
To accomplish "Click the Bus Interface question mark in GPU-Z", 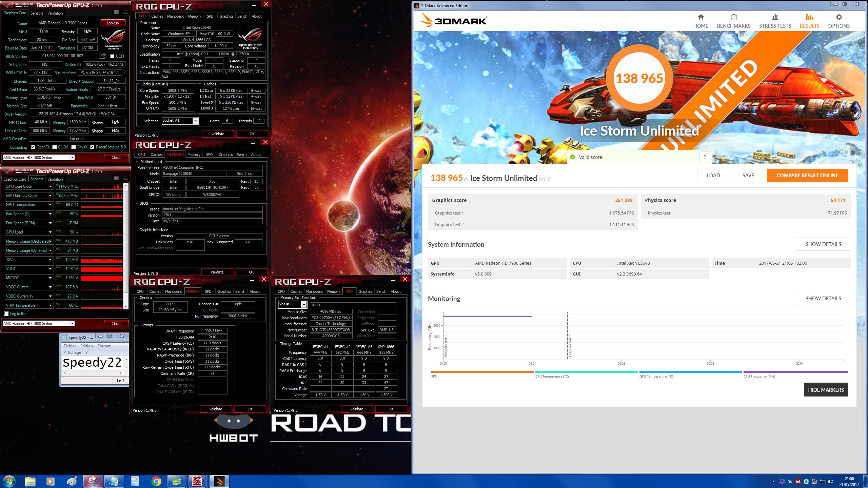I will coord(125,73).
